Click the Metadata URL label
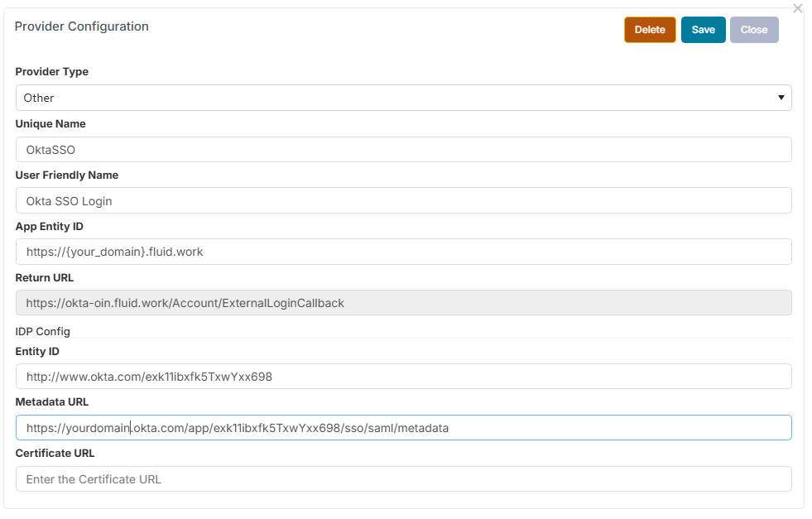The width and height of the screenshot is (812, 519). click(x=51, y=402)
